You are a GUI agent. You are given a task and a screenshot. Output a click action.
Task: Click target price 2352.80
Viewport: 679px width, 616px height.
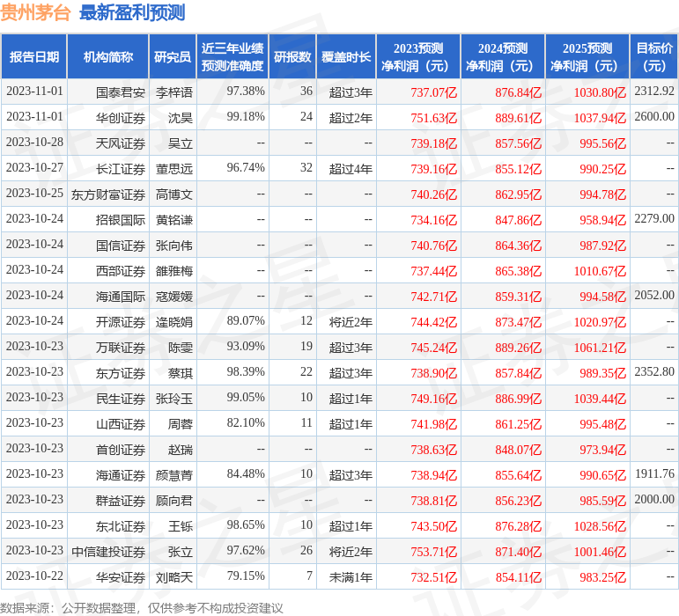click(x=654, y=371)
